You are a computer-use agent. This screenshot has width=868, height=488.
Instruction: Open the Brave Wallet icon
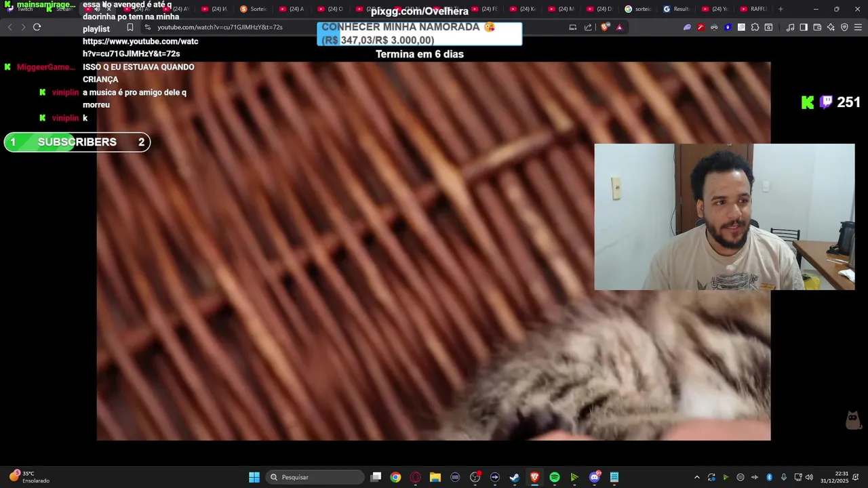point(817,27)
